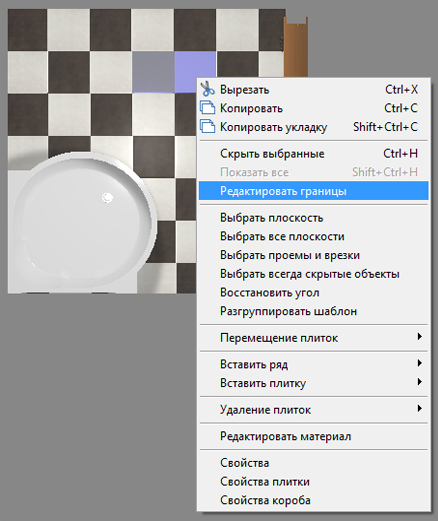Expand the Вставить ряд submenu

coord(313,364)
